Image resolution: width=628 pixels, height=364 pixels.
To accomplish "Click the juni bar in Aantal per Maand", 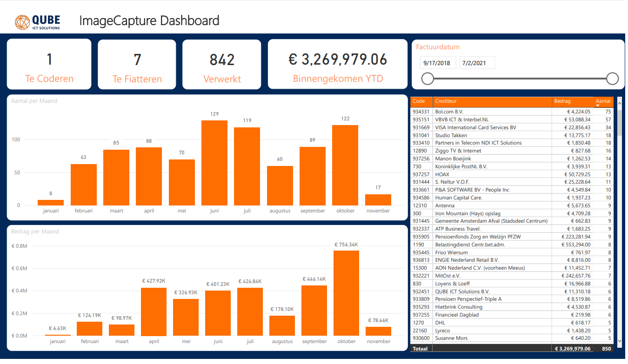I will [214, 163].
